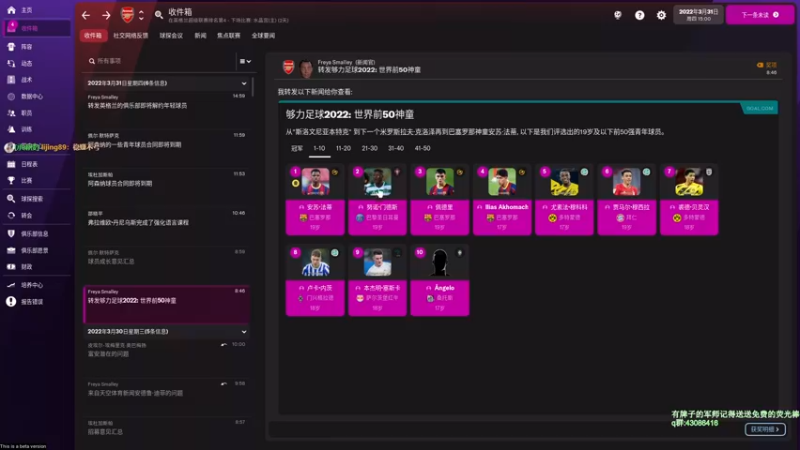Open the 俱乐部愿景 Club Vision icon
Image resolution: width=800 pixels, height=450 pixels.
(11, 250)
